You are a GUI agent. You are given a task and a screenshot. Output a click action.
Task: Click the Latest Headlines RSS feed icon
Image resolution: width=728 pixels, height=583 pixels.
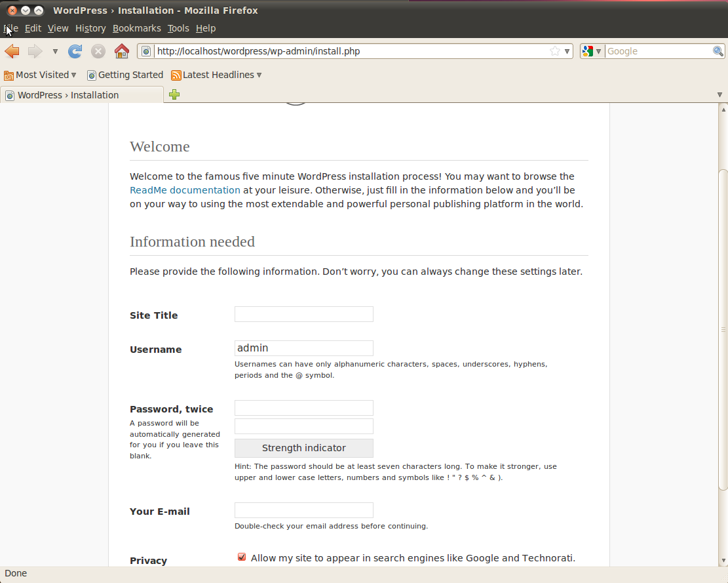pyautogui.click(x=176, y=75)
